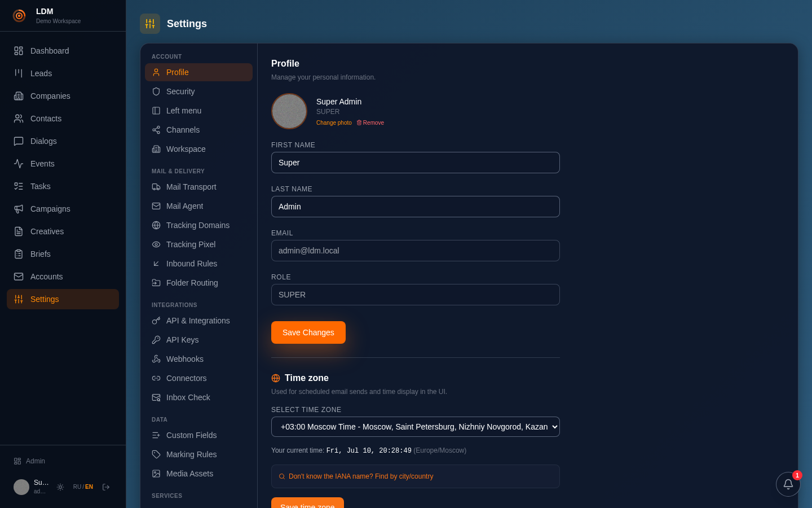
Task: Open the Admin link in sidebar footer
Action: (29, 461)
